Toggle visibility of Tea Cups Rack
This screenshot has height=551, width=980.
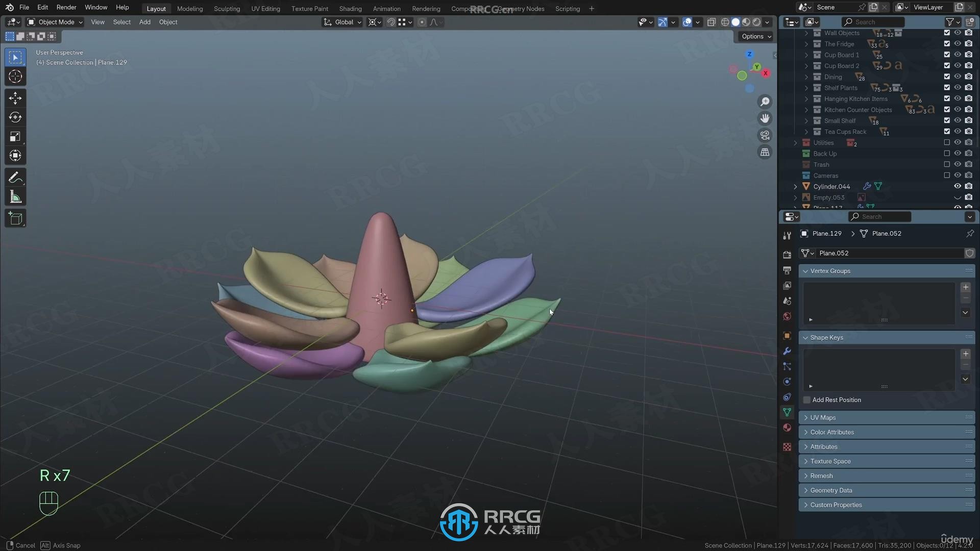(x=958, y=132)
